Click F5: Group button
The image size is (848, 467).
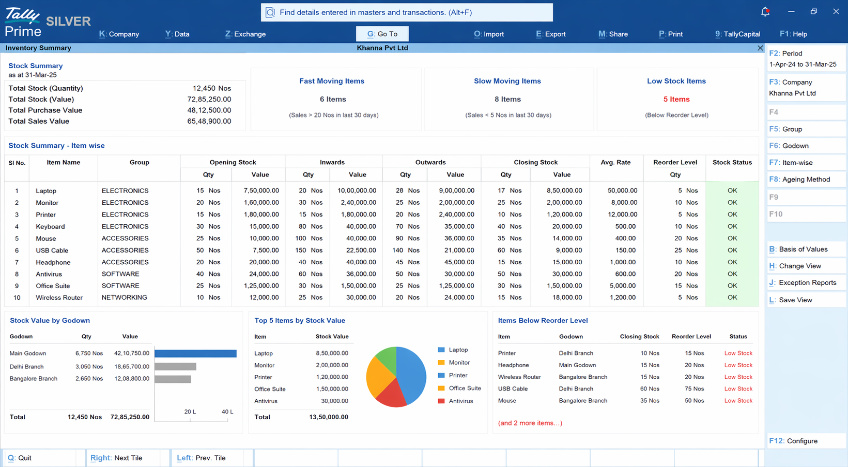tap(805, 129)
